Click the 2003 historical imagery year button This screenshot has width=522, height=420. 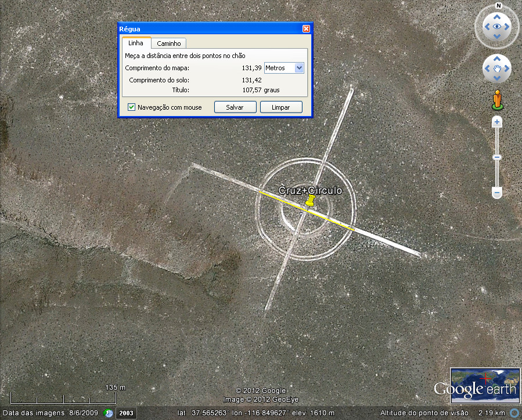click(x=126, y=413)
